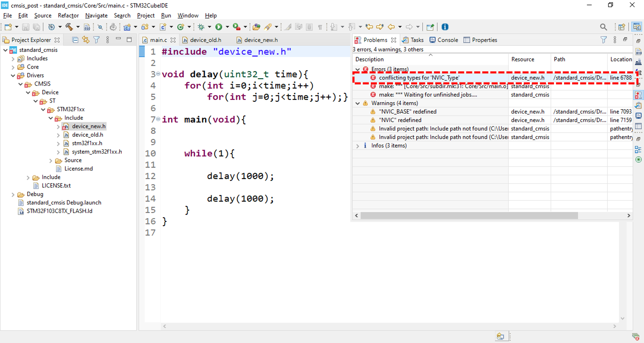Switch to the Console tab

(x=444, y=40)
